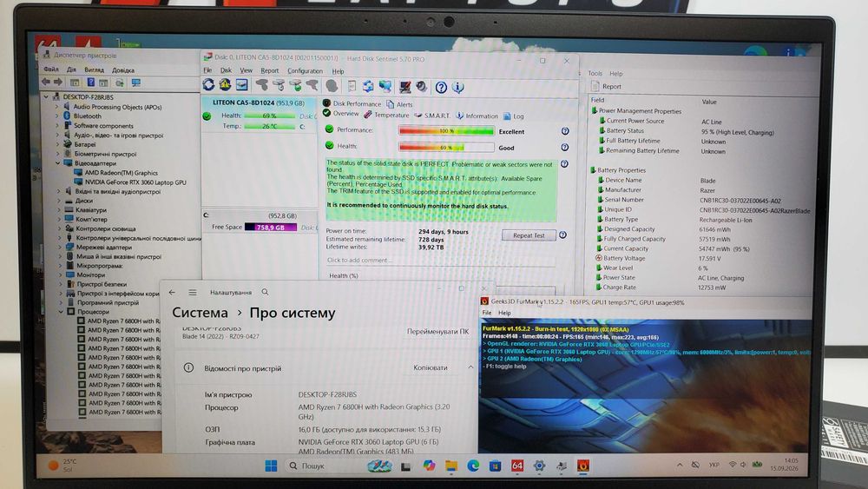Screen dimensions: 868x489
Task: Show hidden system tray icons chevron
Action: [680, 465]
